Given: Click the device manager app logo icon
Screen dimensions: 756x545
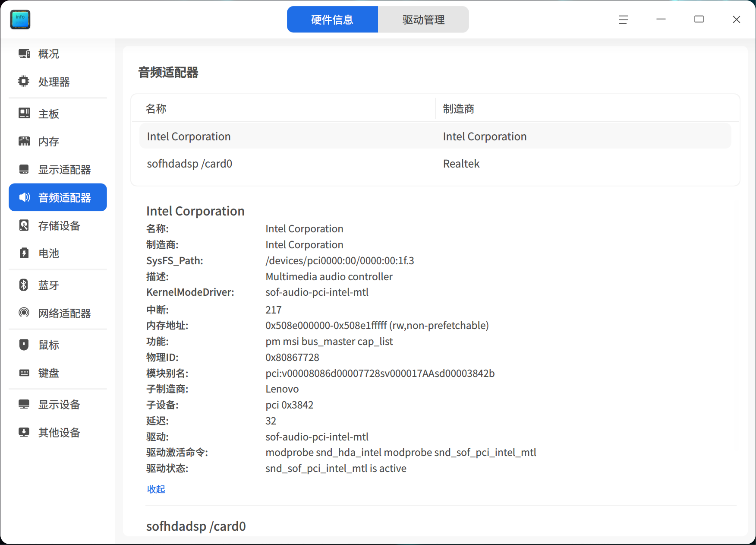Looking at the screenshot, I should tap(20, 19).
